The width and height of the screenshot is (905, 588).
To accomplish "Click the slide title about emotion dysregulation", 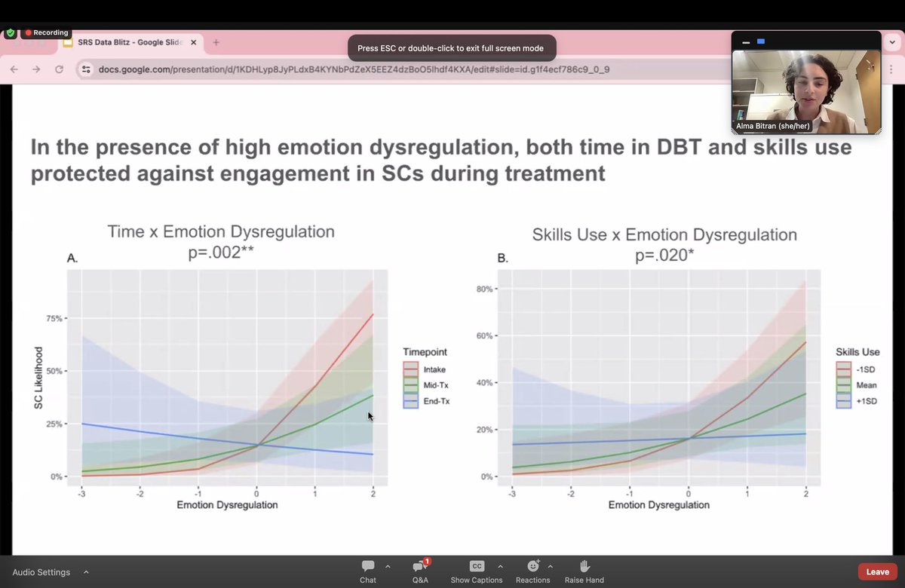I will [x=440, y=160].
